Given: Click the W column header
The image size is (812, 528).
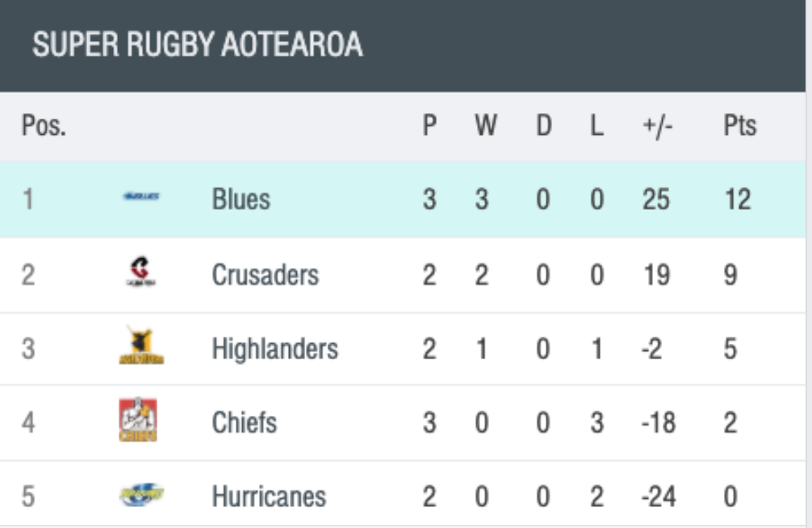Looking at the screenshot, I should click(x=486, y=125).
